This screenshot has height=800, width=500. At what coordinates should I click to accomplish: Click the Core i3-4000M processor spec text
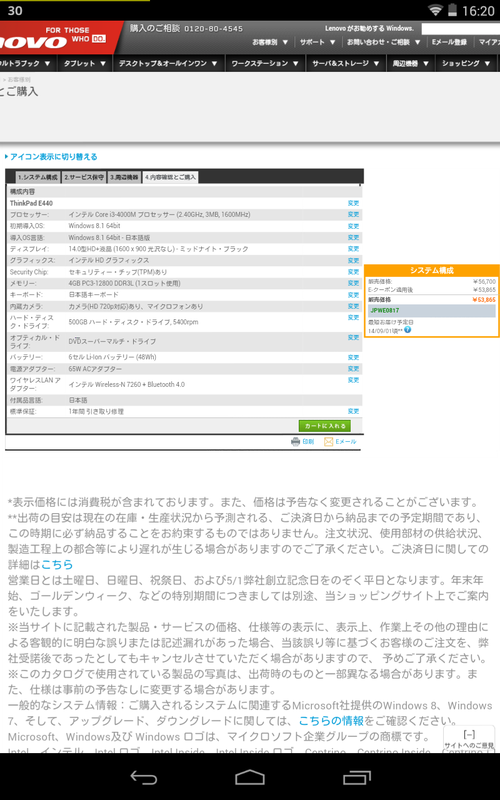[159, 214]
